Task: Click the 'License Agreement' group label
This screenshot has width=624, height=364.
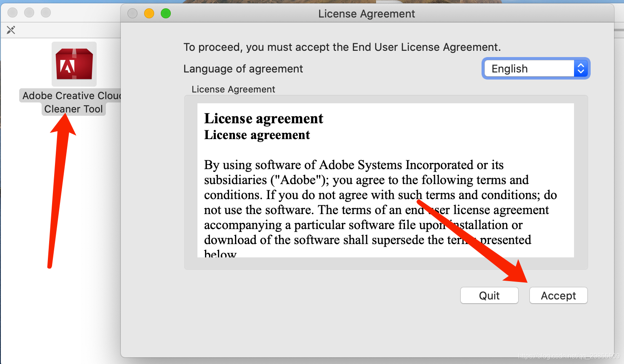Action: [x=233, y=89]
